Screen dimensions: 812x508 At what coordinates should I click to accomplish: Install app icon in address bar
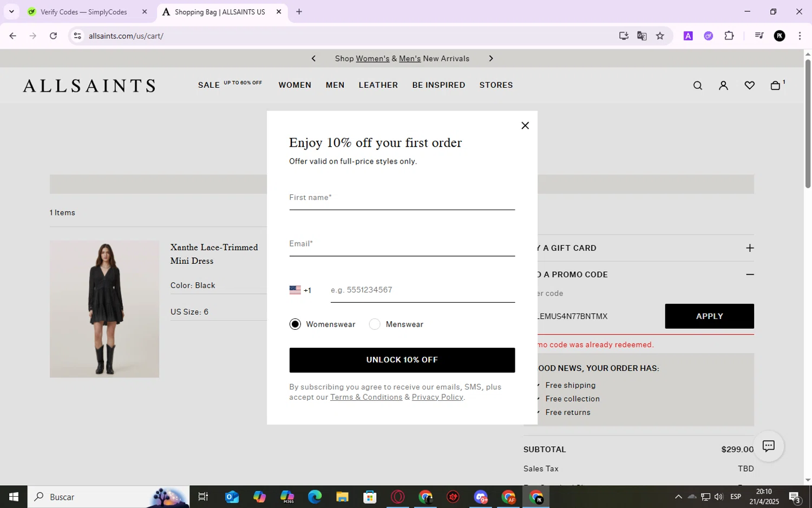click(624, 36)
